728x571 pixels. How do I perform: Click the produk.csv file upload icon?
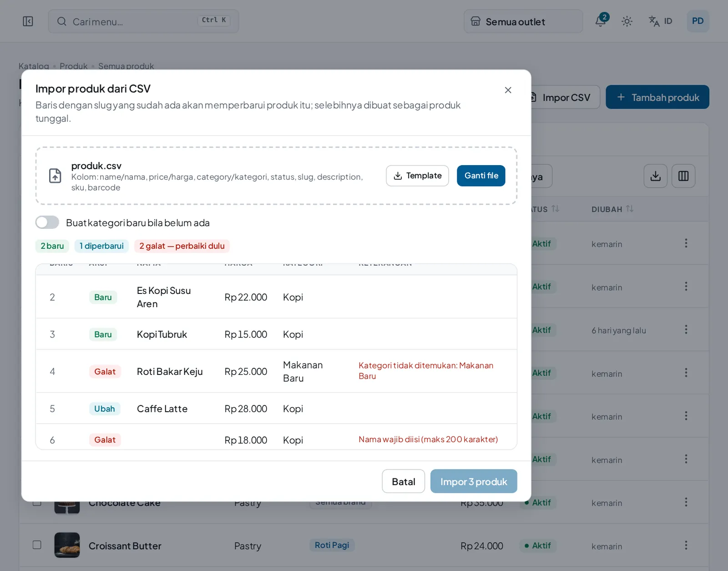click(55, 176)
